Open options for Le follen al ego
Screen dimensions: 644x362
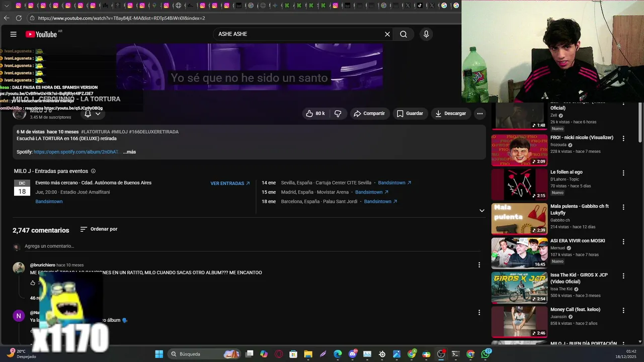point(623,173)
